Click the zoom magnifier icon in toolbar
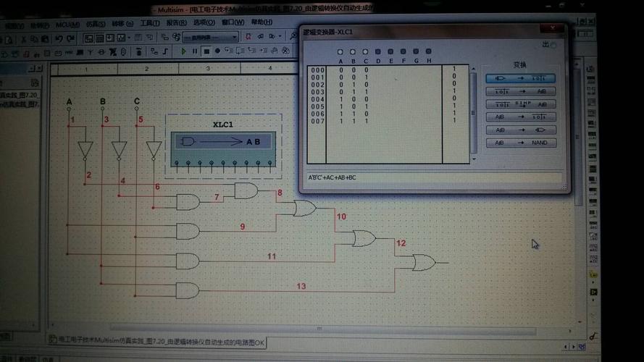644x362 pixels. click(293, 36)
